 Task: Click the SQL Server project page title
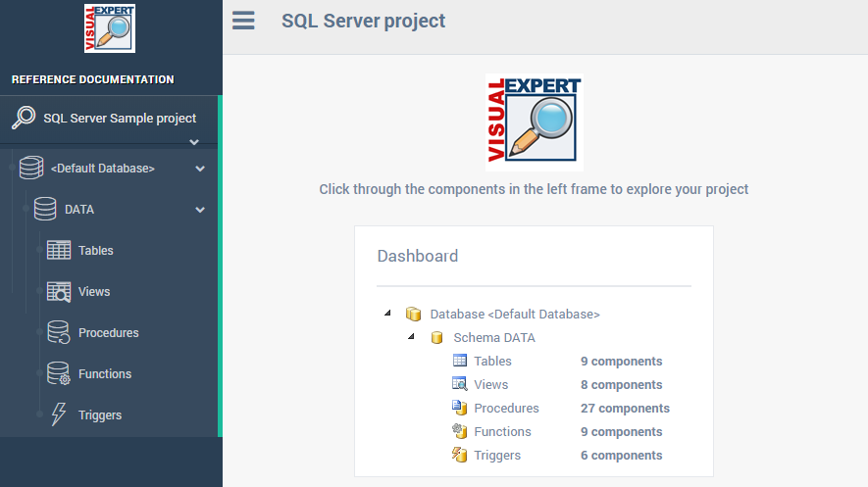[x=363, y=21]
